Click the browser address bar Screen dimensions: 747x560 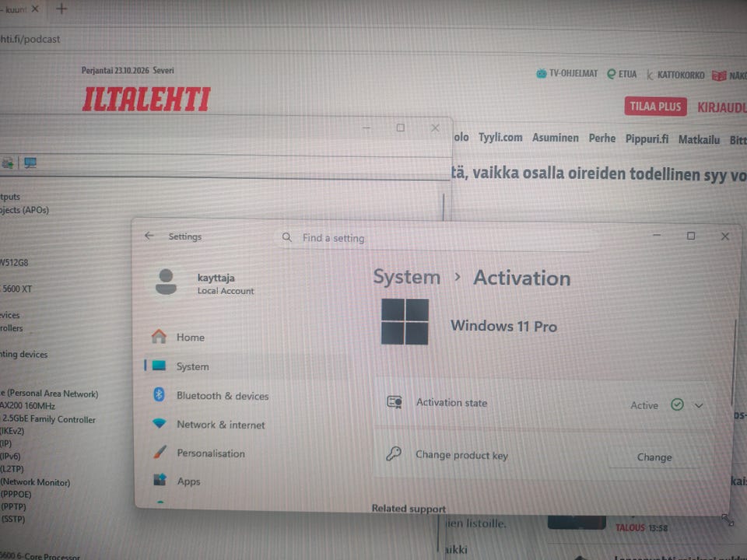373,39
